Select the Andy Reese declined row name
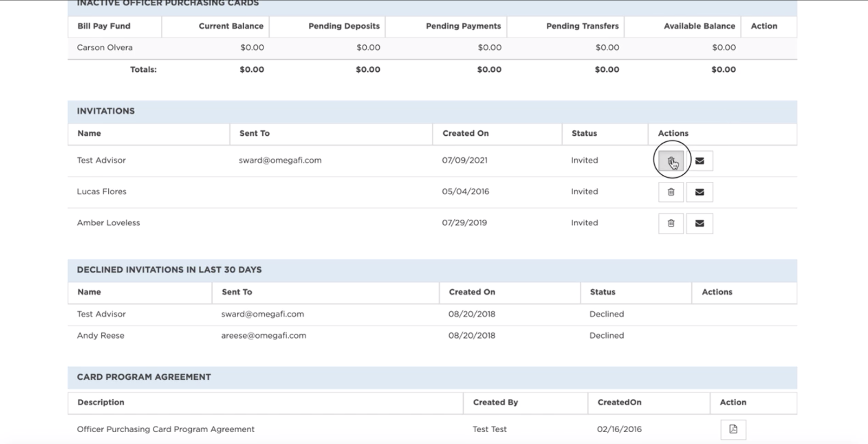The width and height of the screenshot is (868, 444). 100,335
